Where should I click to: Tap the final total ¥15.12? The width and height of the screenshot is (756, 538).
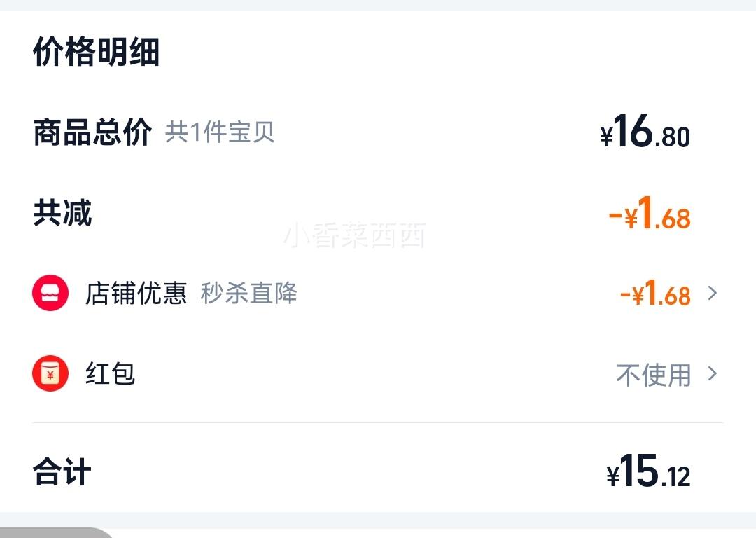click(x=648, y=471)
